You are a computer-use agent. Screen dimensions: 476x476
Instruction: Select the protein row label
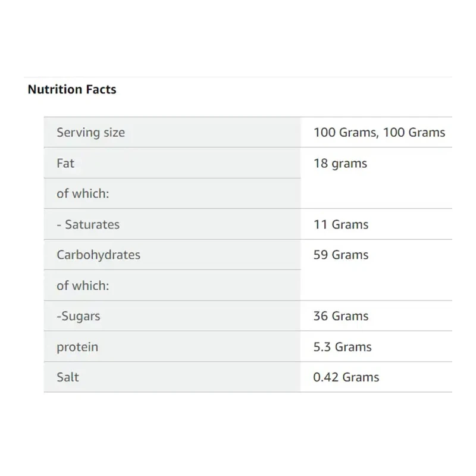click(x=77, y=347)
